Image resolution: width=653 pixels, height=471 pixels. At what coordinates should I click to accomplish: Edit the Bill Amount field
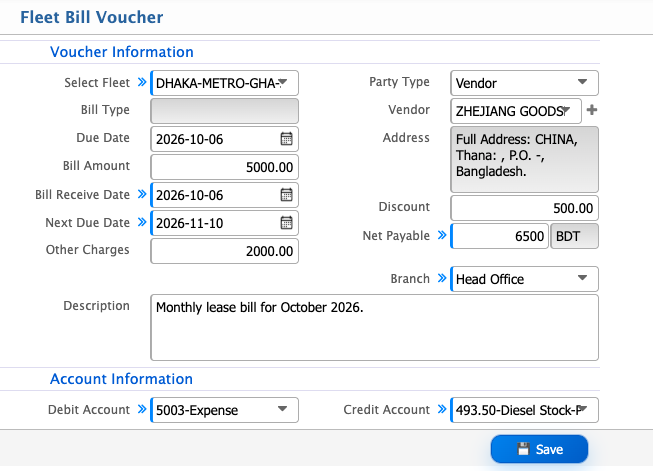pos(224,167)
